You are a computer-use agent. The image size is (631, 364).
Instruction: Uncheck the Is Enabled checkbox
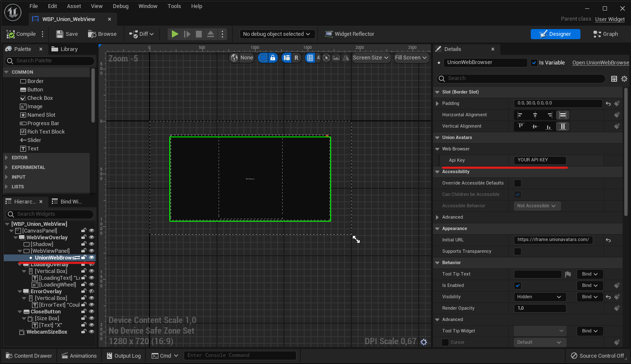coord(518,286)
